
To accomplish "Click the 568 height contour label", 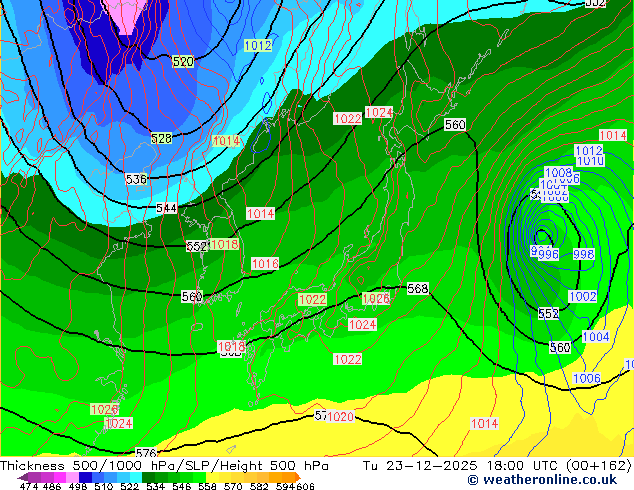I will (418, 288).
